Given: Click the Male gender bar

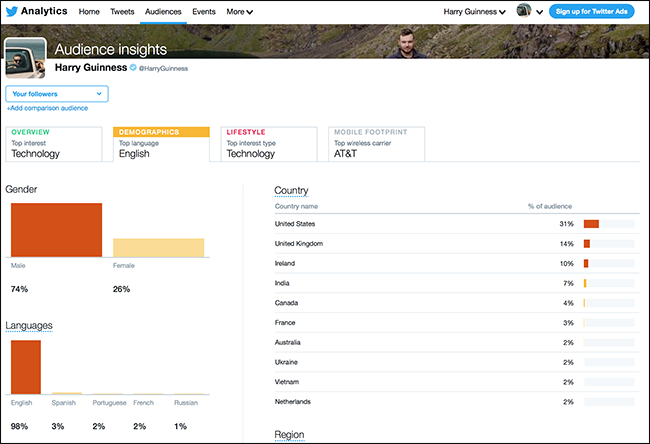Looking at the screenshot, I should pos(56,230).
